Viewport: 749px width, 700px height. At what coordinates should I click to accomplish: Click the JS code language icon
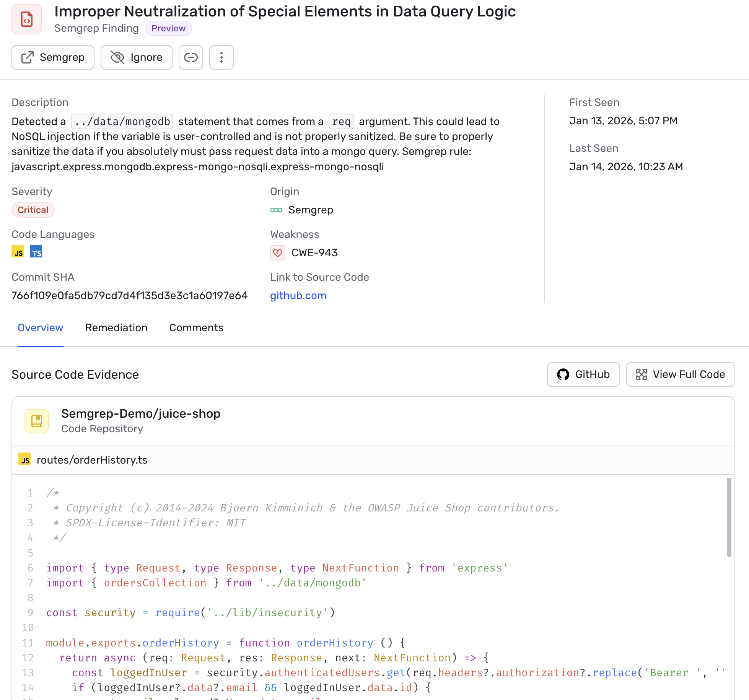pos(18,252)
